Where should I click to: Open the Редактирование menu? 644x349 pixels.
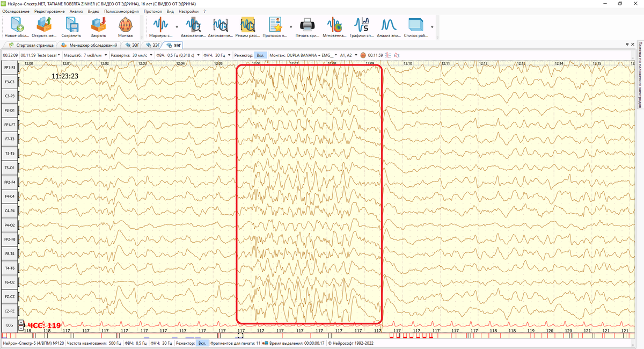click(49, 11)
